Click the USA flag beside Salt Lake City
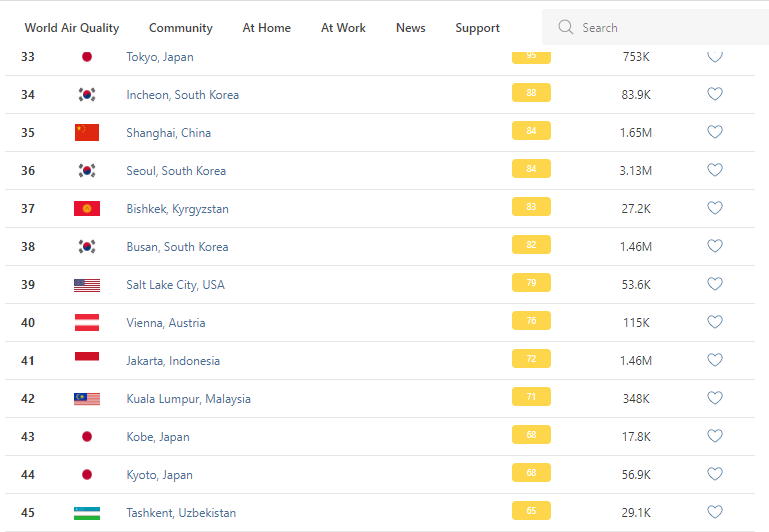Image resolution: width=769 pixels, height=532 pixels. pyautogui.click(x=87, y=285)
